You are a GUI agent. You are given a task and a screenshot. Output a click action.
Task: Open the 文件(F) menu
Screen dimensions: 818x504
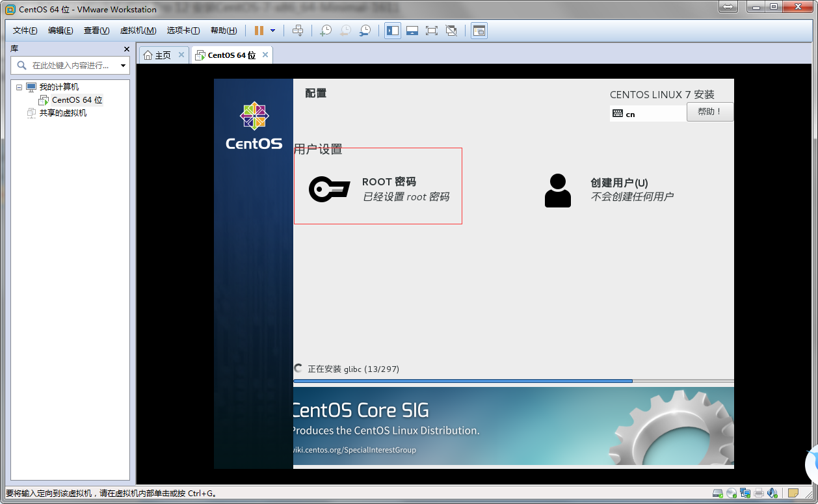point(25,31)
